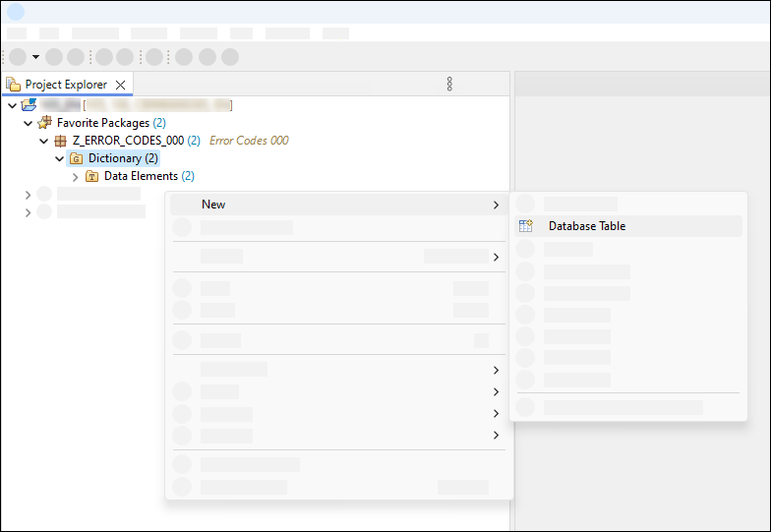The width and height of the screenshot is (771, 532).
Task: Close the Project Explorer tab
Action: (x=120, y=85)
